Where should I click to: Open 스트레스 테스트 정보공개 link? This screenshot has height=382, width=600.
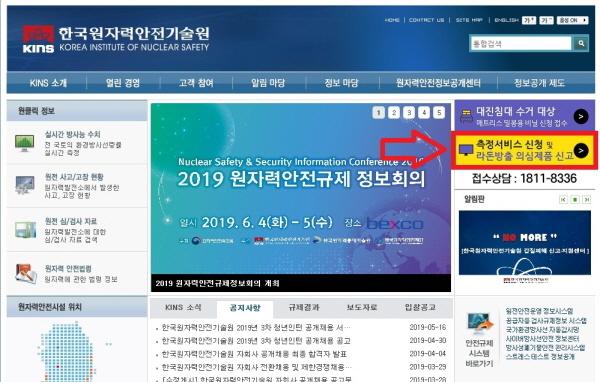[540, 357]
